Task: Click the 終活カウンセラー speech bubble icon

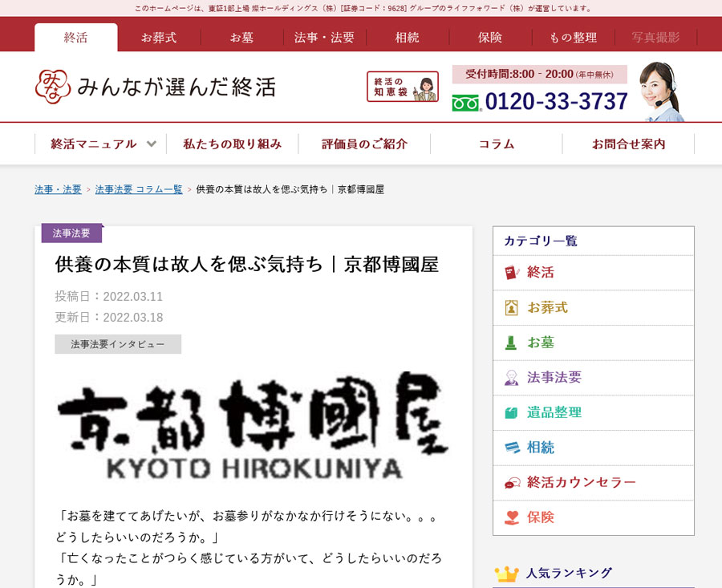Action: click(512, 483)
